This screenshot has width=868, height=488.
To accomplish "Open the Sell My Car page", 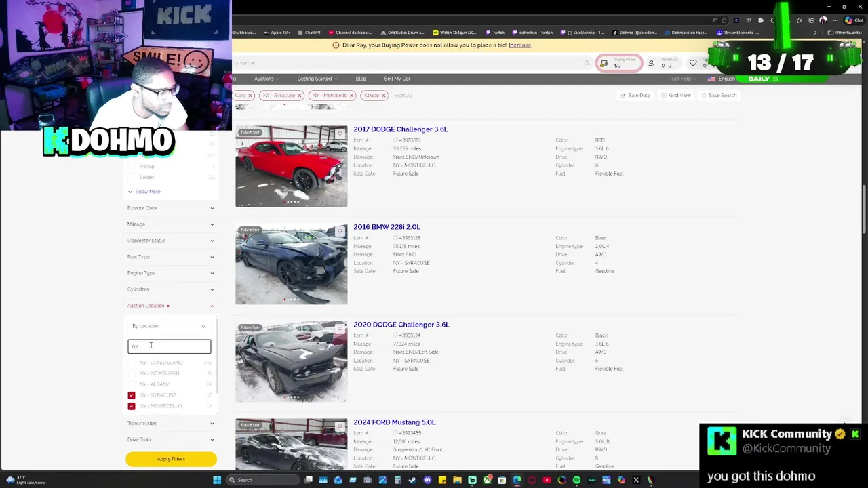I will [397, 79].
